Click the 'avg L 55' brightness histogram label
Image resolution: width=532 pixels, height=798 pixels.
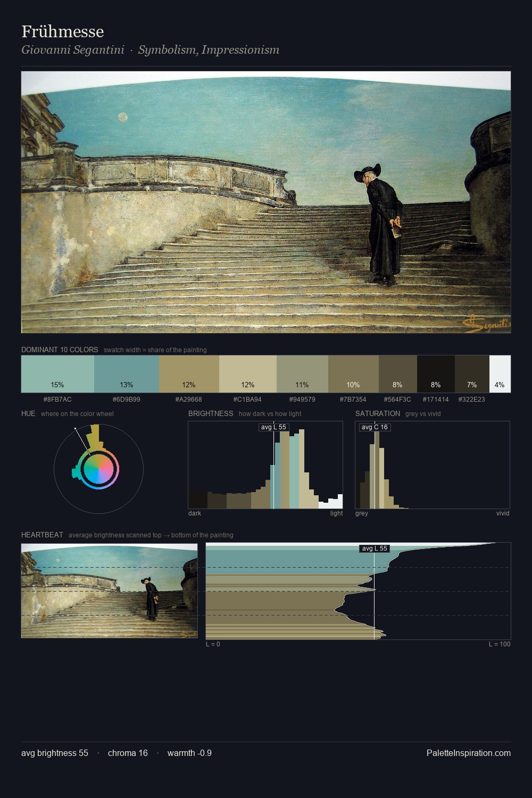(273, 427)
